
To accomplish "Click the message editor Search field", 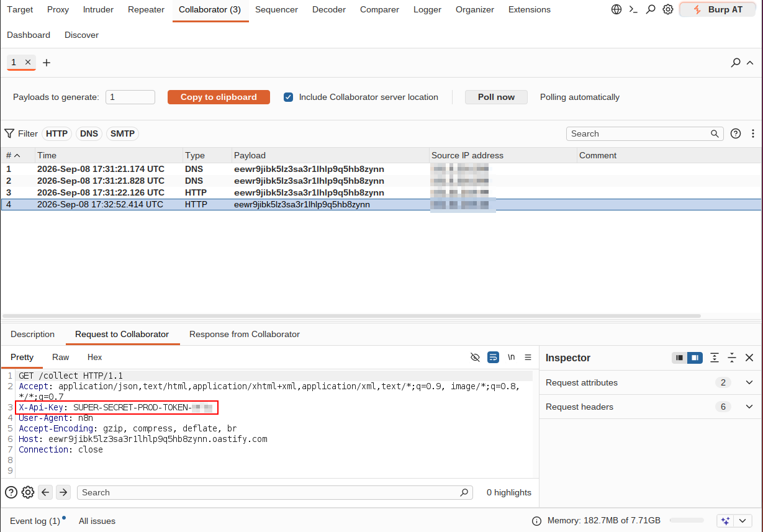I will (x=274, y=492).
